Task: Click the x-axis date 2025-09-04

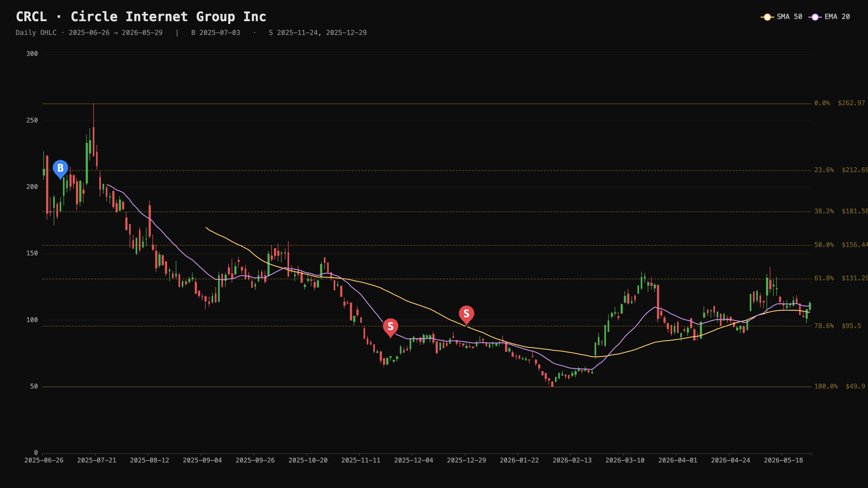Action: click(x=203, y=460)
